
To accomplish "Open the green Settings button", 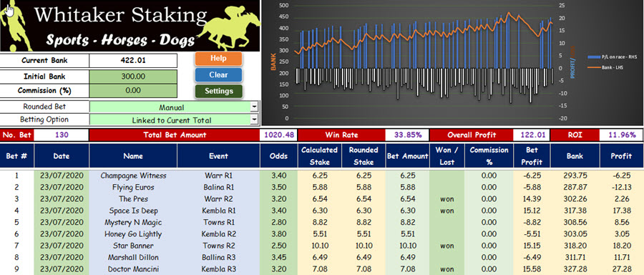I will (218, 91).
